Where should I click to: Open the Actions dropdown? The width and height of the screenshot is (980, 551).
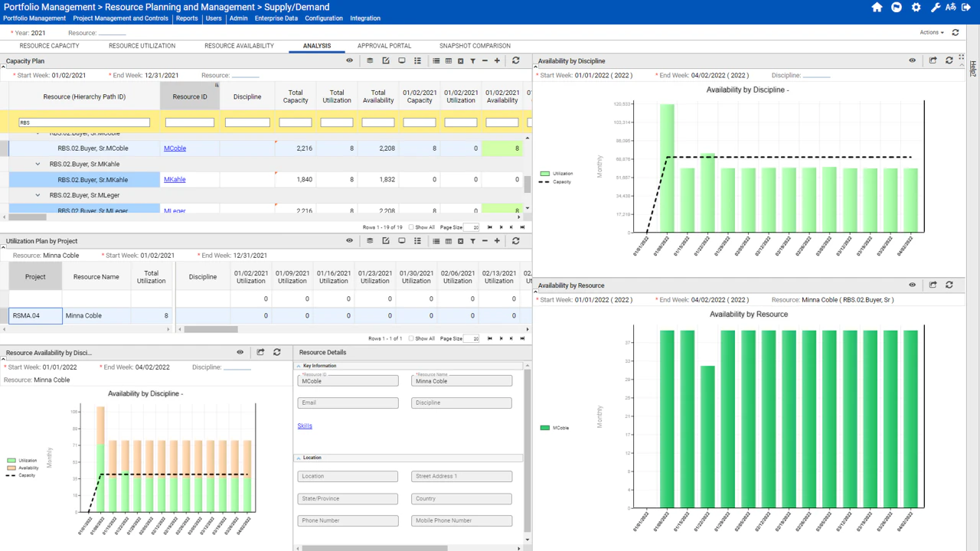tap(930, 32)
